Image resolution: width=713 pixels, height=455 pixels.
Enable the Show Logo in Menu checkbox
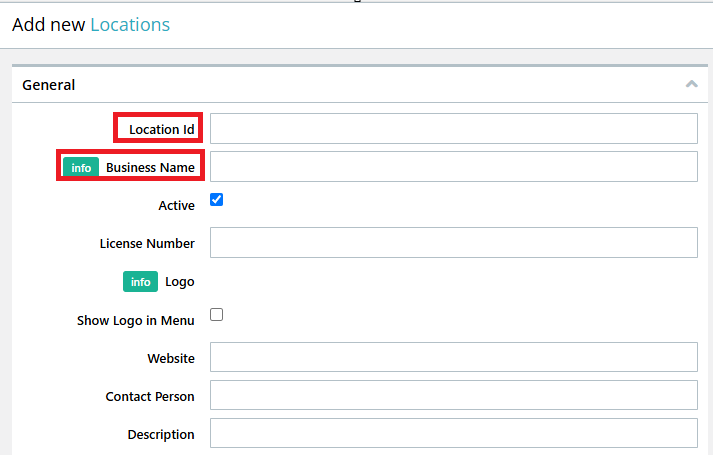coord(216,315)
